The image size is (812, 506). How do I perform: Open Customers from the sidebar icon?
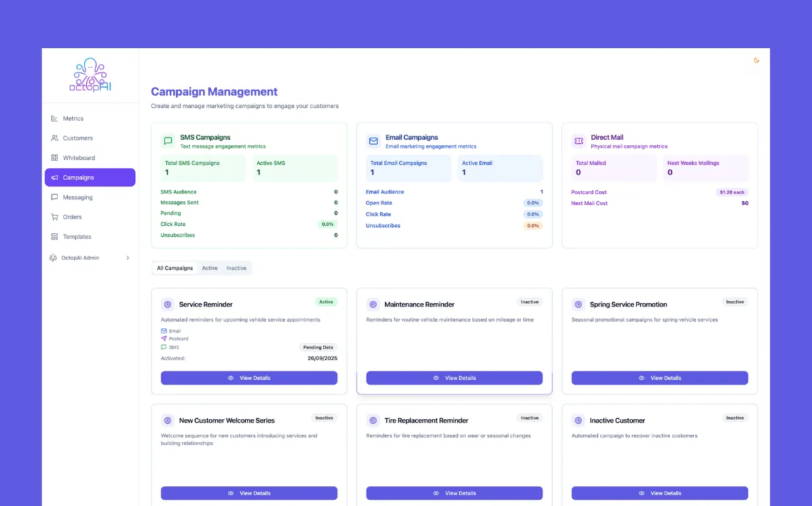54,138
